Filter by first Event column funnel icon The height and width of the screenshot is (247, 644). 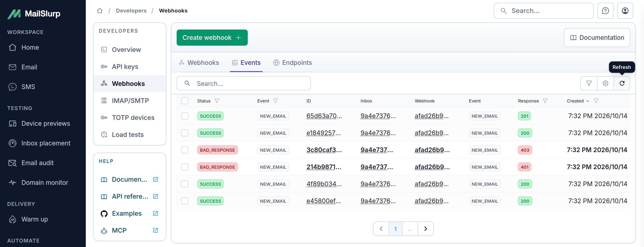click(x=275, y=101)
